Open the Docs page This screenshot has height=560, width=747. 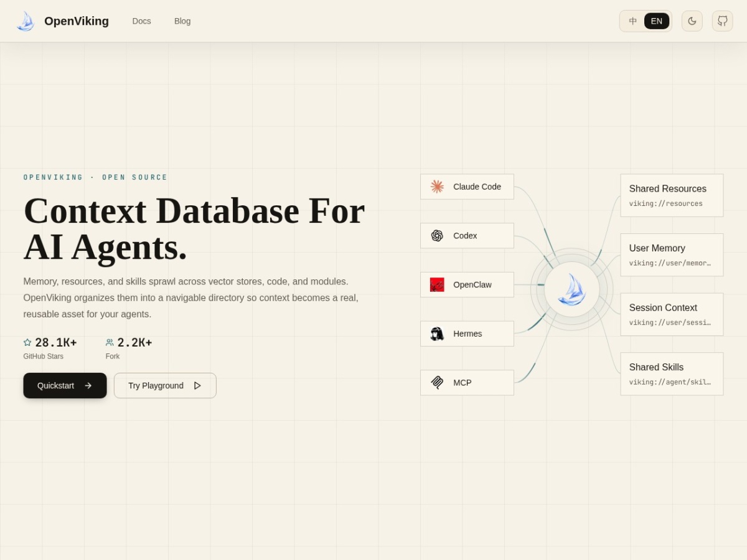141,21
